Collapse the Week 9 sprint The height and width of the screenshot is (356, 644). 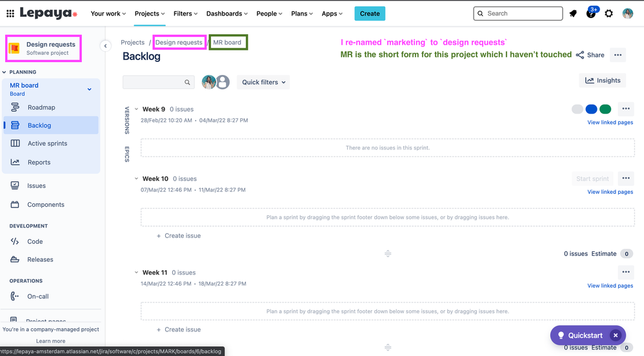136,109
